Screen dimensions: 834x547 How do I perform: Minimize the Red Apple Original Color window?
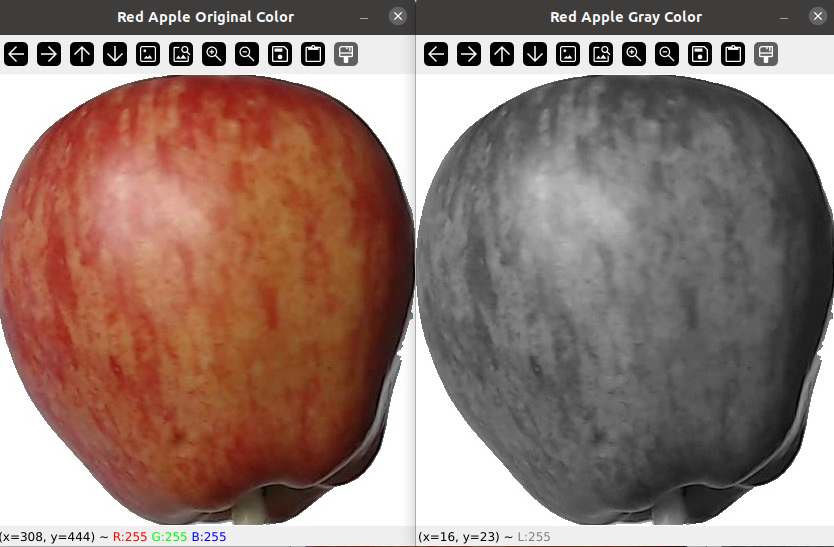(x=364, y=18)
